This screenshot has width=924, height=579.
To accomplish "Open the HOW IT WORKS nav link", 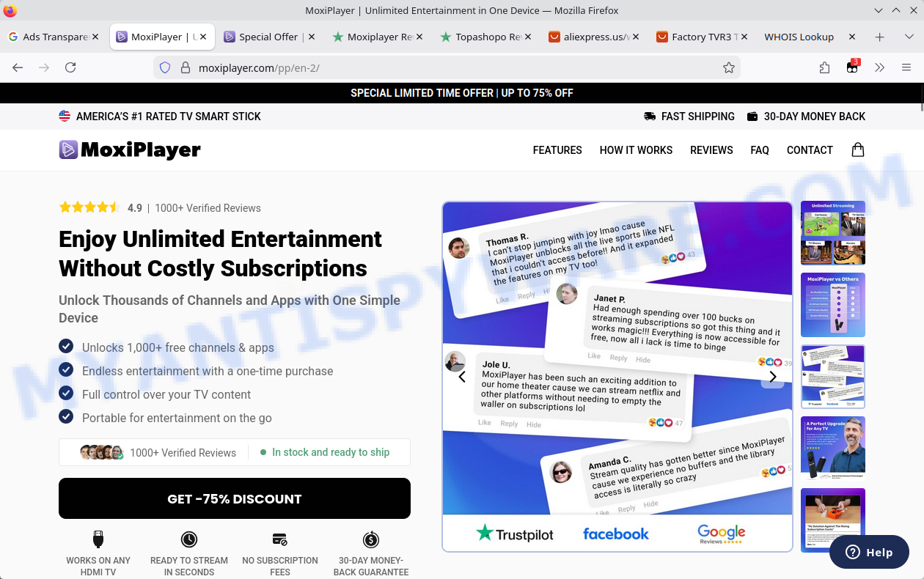I will pos(636,150).
